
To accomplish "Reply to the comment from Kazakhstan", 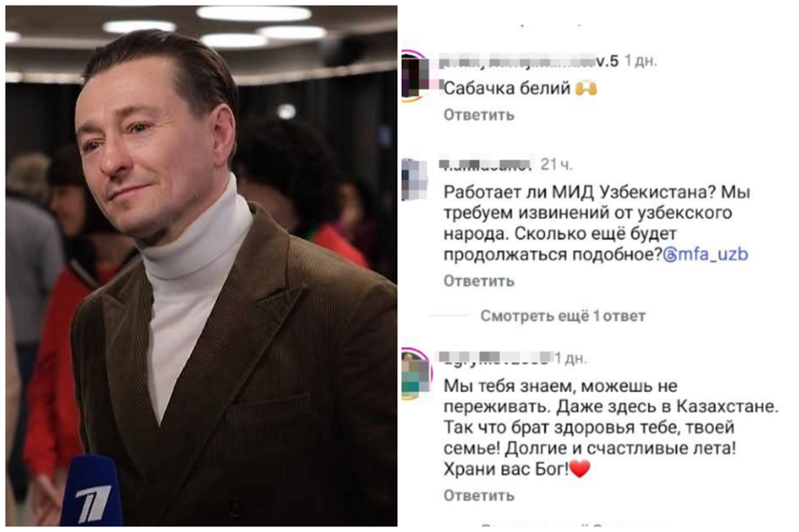I will (x=479, y=495).
